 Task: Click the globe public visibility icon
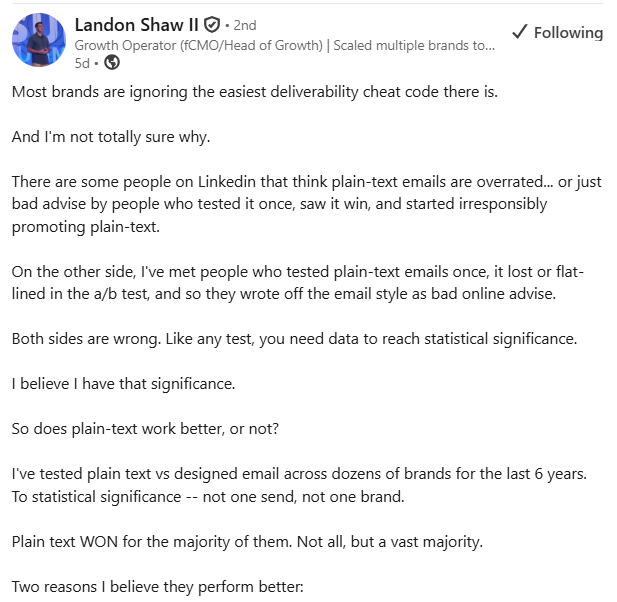pyautogui.click(x=112, y=63)
